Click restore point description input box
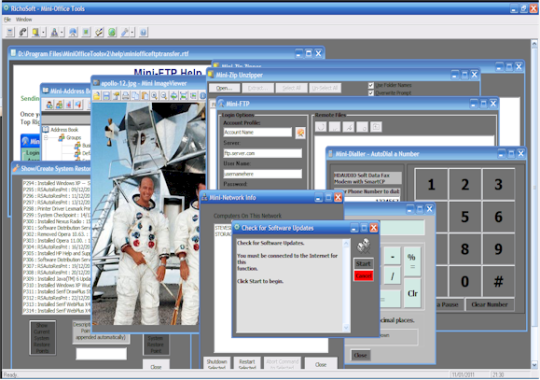540x380 pixels. [x=101, y=354]
